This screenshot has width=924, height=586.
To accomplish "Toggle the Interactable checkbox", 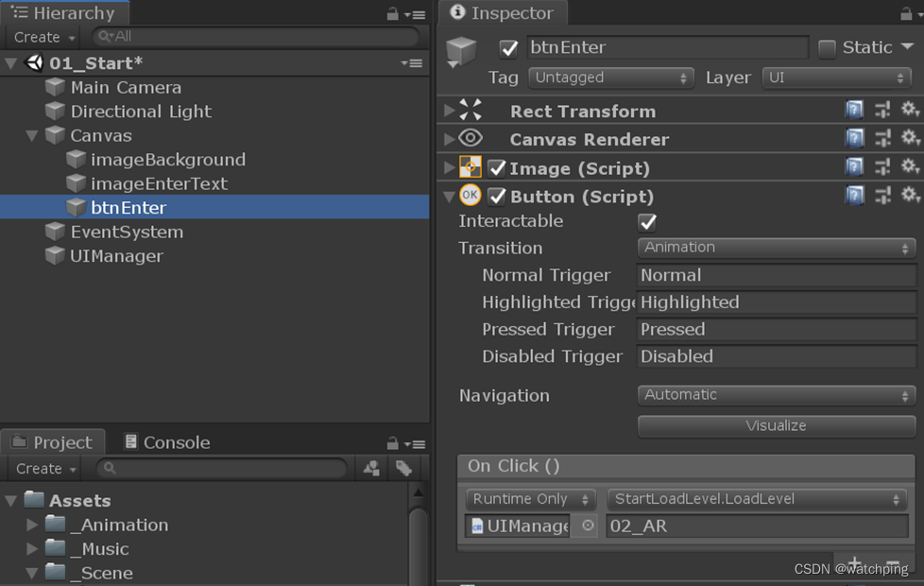I will (x=647, y=222).
